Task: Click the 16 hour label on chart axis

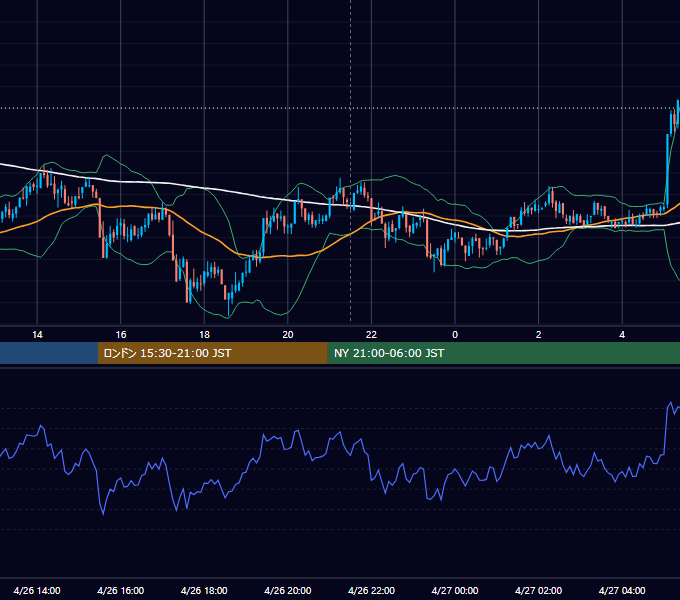Action: pos(121,335)
